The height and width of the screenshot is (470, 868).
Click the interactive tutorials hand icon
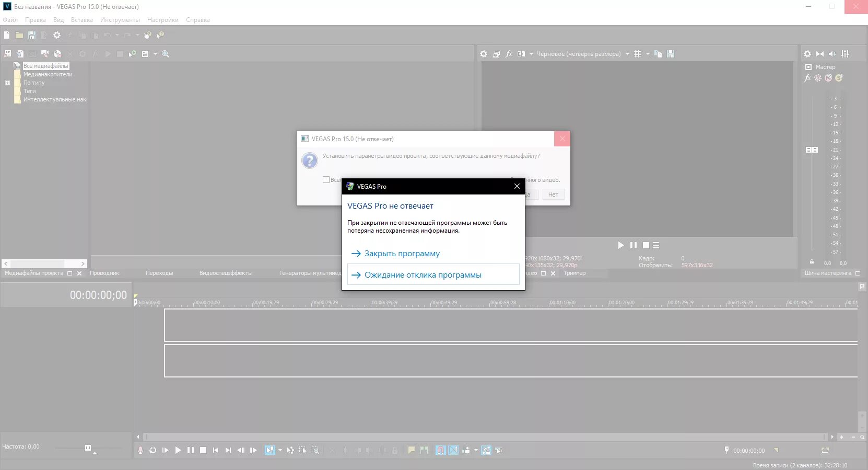point(148,35)
